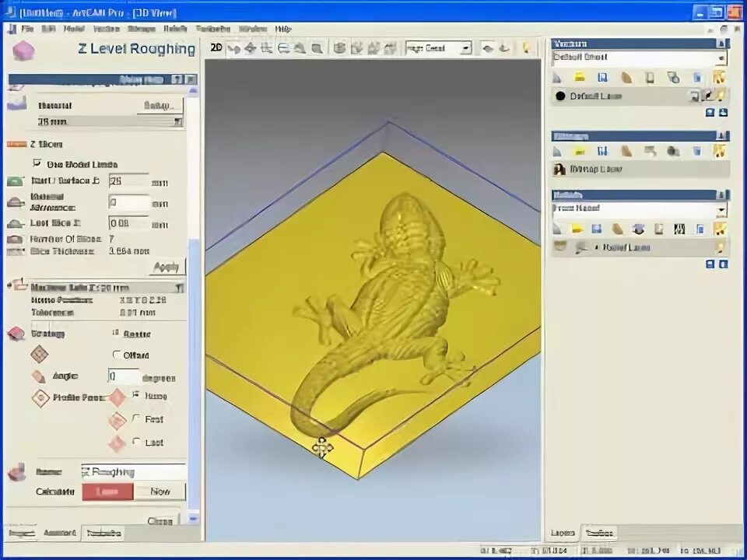Click pink Z Level Roughing header icon
Image resolution: width=747 pixels, height=560 pixels.
pos(23,51)
